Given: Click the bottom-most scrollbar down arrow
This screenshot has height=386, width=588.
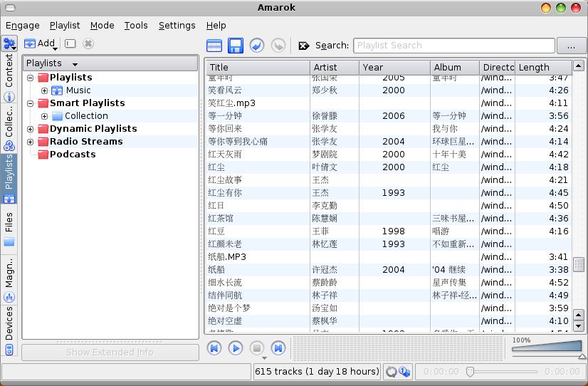Looking at the screenshot, I should point(579,326).
